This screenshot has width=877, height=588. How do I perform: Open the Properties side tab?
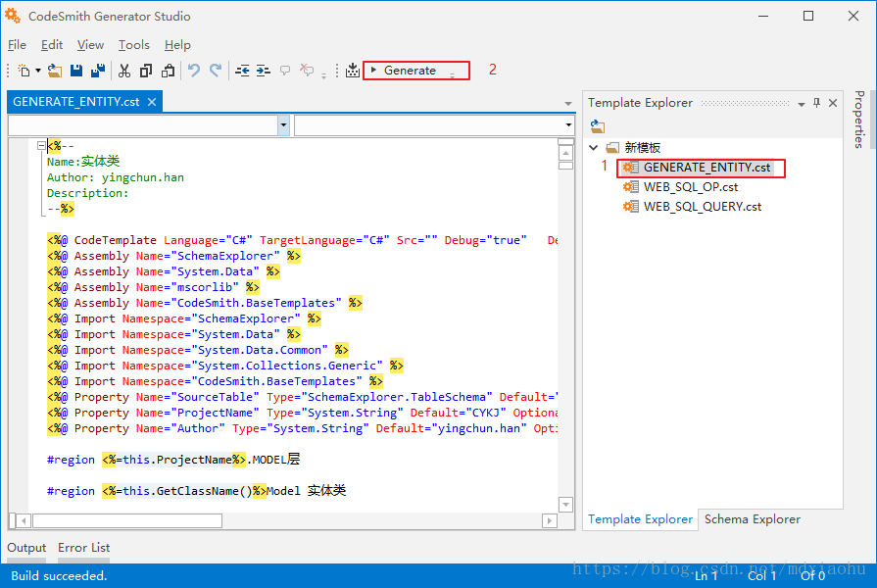click(x=859, y=120)
